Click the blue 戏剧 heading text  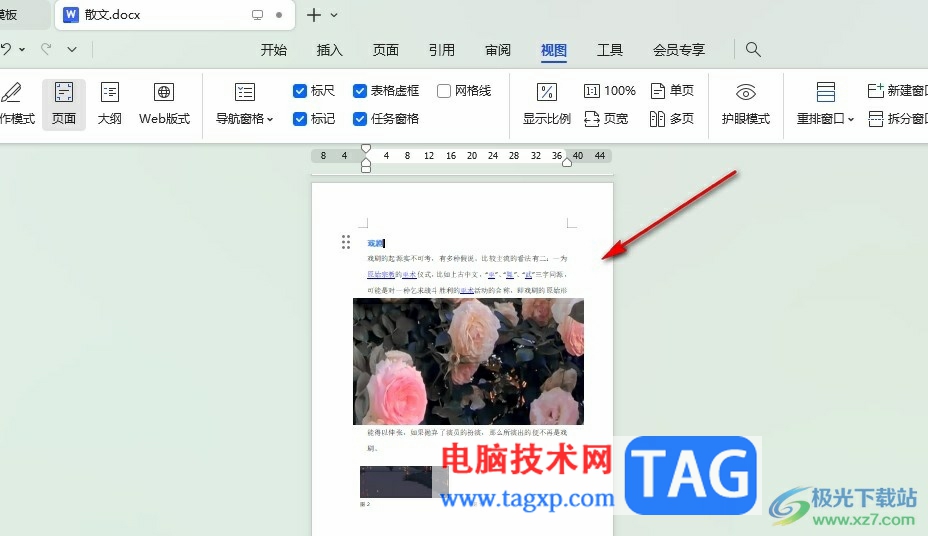tap(375, 243)
